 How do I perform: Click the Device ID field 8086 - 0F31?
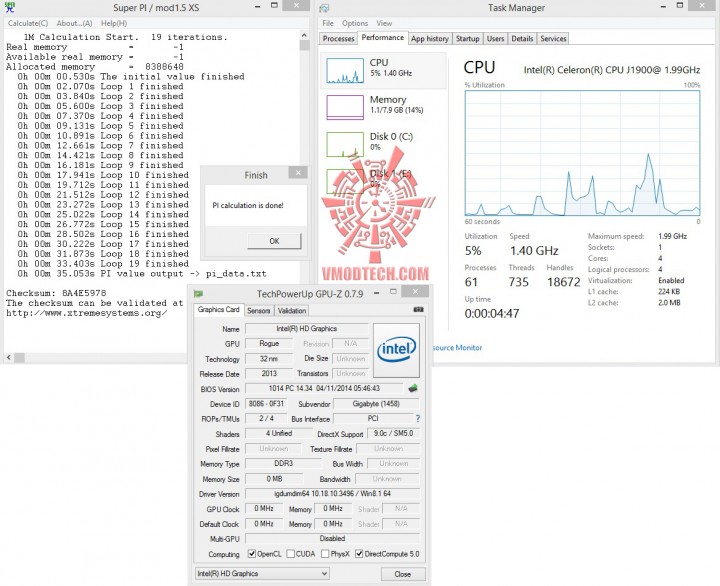point(266,404)
